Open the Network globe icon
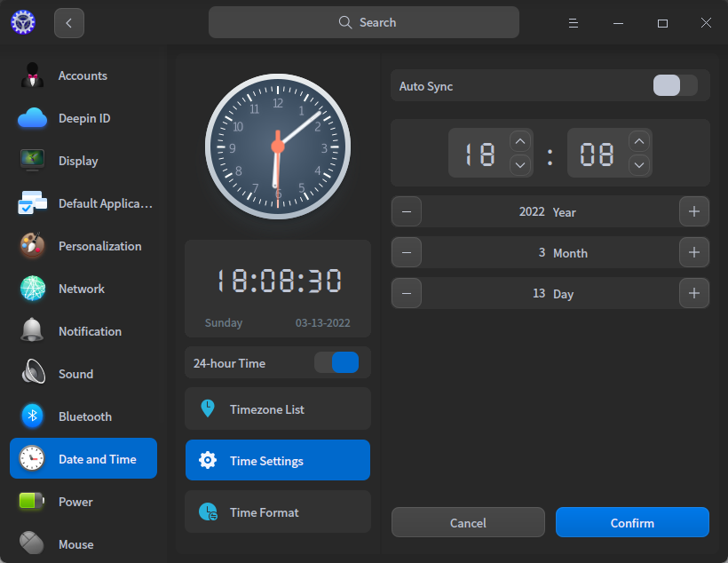The height and width of the screenshot is (563, 728). pos(33,289)
